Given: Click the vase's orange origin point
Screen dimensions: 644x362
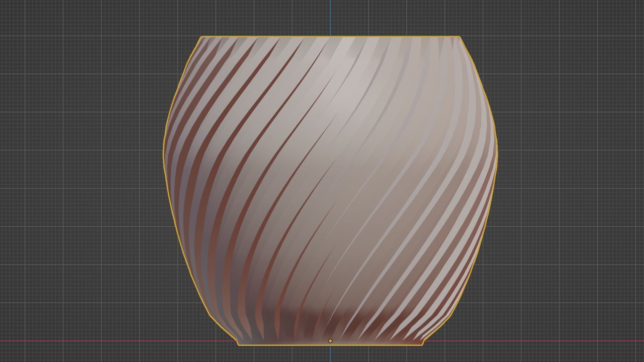Looking at the screenshot, I should click(330, 341).
